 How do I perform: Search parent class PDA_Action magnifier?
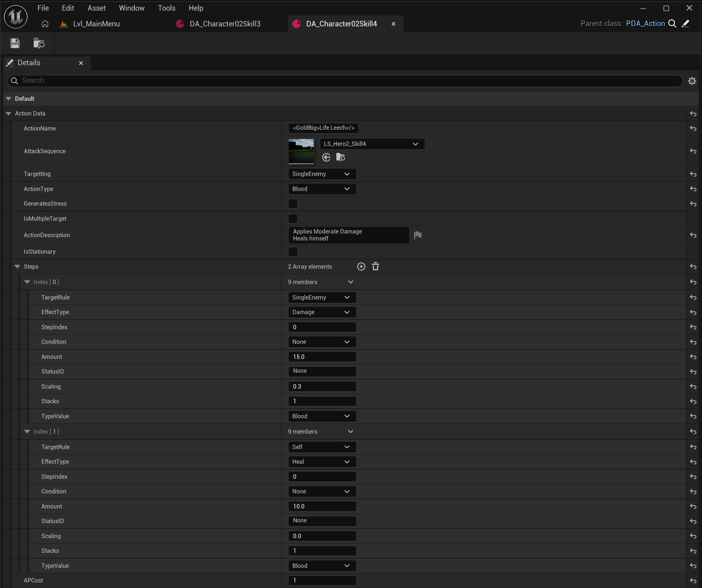672,23
